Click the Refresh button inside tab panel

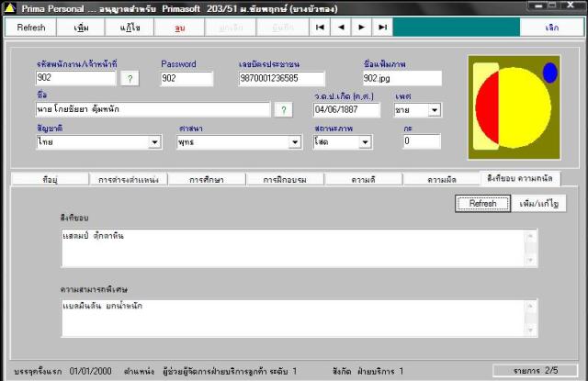[x=482, y=204]
